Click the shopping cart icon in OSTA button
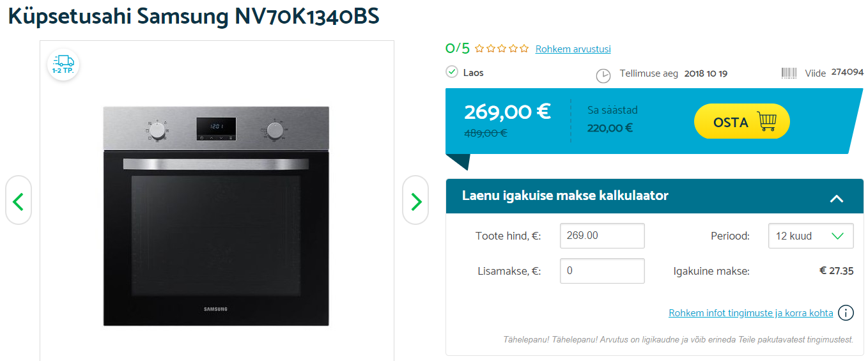Viewport: 868px width, 361px height. tap(766, 121)
